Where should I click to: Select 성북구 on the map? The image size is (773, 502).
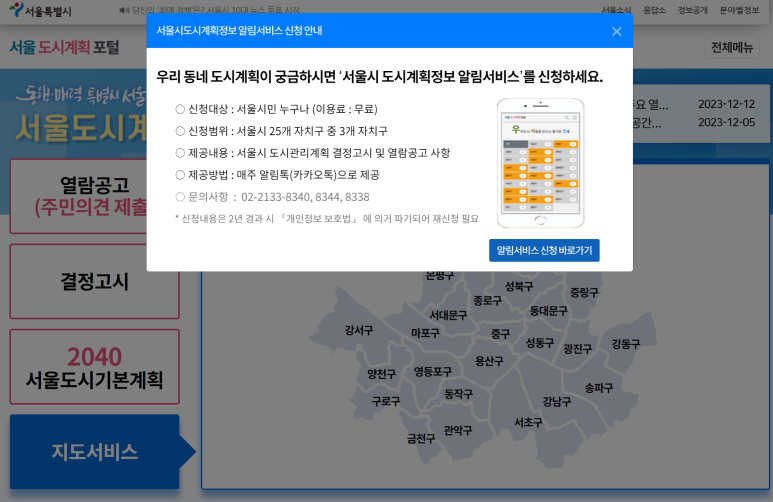519,286
